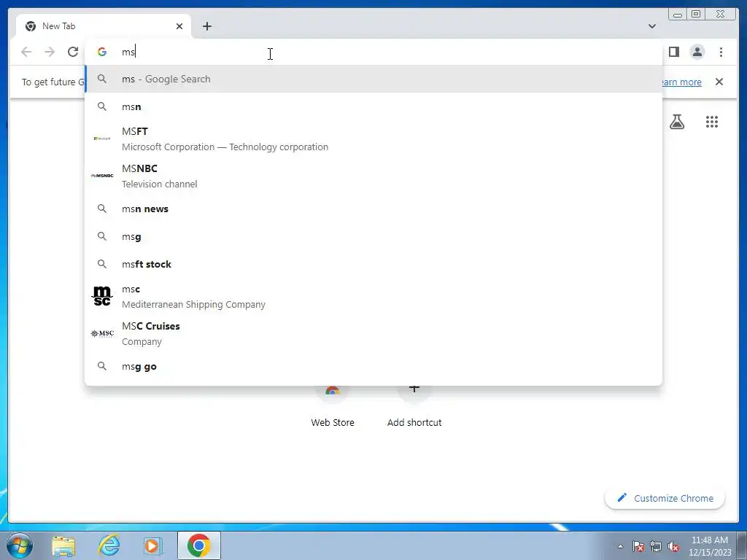This screenshot has width=747, height=560.
Task: Select the 'msn news' suggestion
Action: pos(373,209)
